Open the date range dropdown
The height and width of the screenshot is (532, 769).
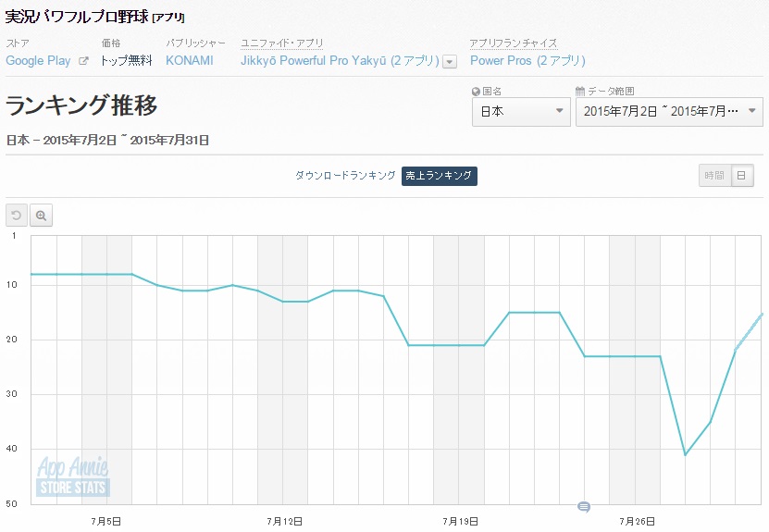pos(669,112)
